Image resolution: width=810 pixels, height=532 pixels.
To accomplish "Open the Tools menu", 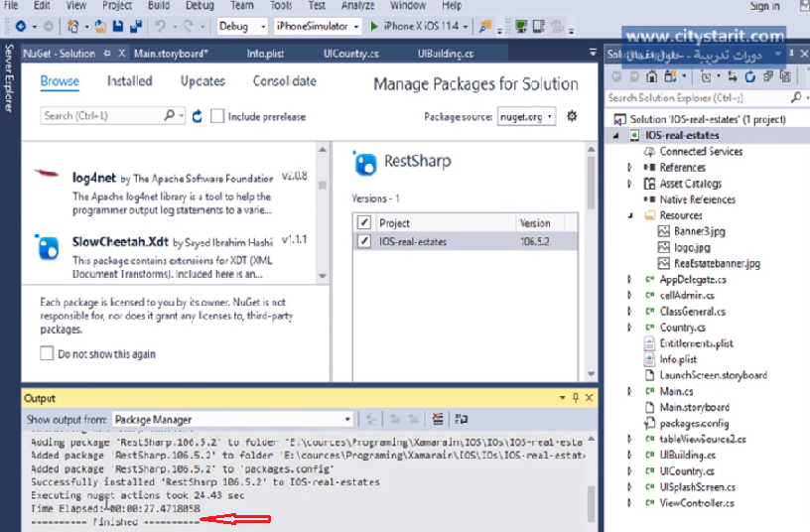I will click(x=281, y=6).
